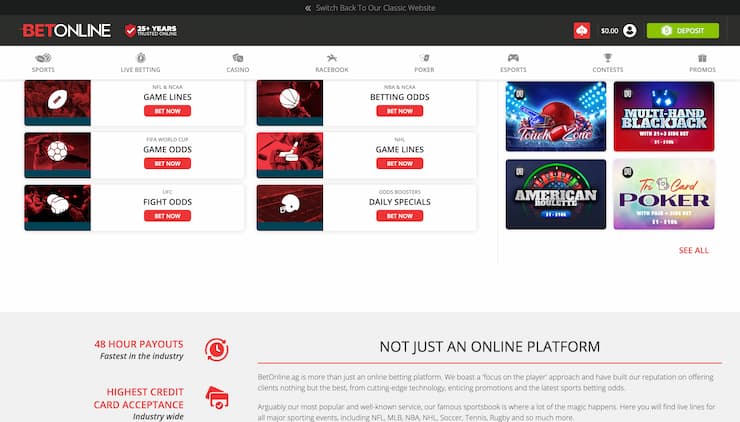
Task: Click the Fight Odds title
Action: (168, 202)
